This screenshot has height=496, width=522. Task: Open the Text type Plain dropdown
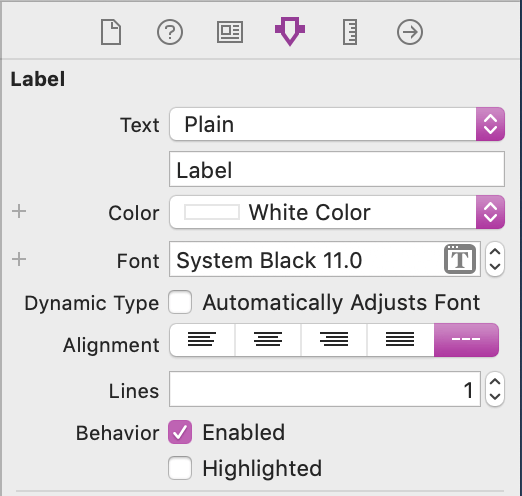pos(337,124)
